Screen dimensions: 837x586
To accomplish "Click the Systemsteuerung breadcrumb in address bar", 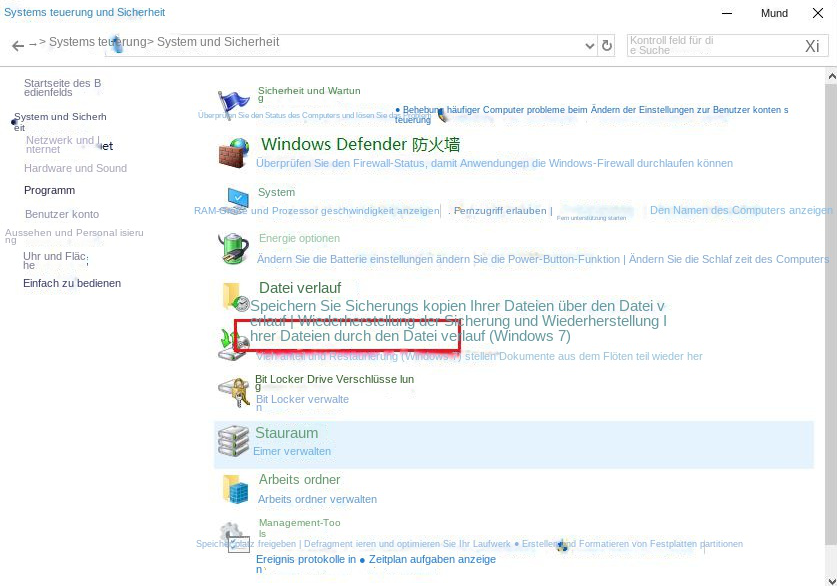I will coord(97,42).
